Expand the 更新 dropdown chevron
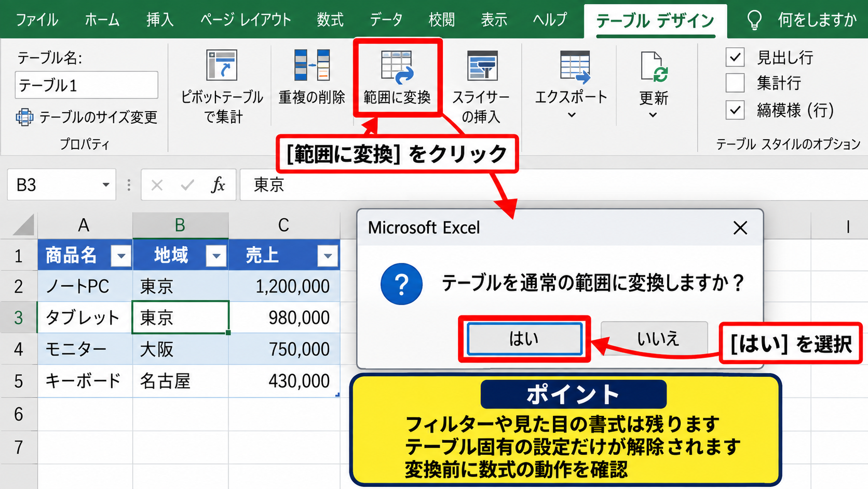 click(653, 115)
